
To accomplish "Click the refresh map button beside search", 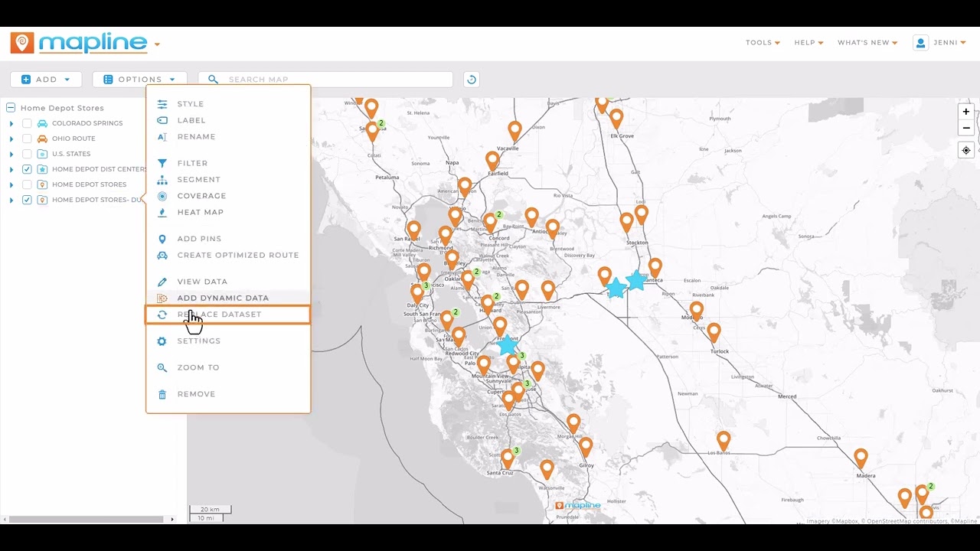I will tap(472, 80).
